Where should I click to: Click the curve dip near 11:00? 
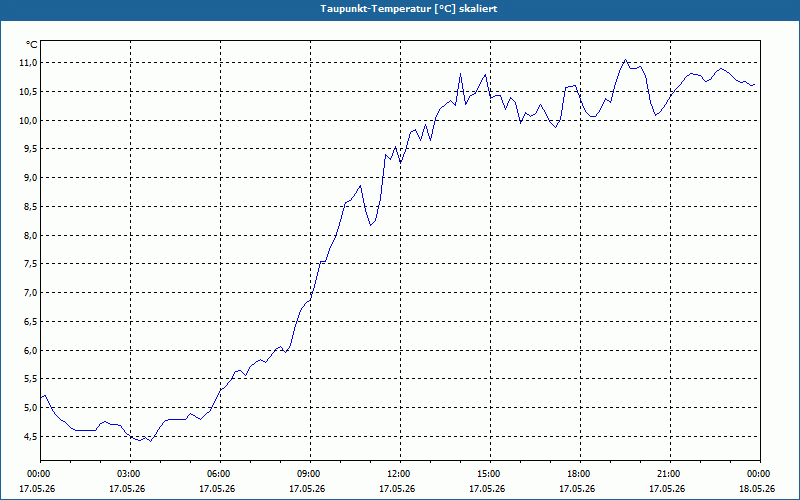tap(371, 224)
